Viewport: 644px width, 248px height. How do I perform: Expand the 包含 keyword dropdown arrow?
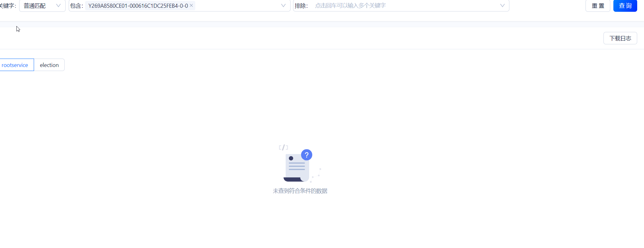pyautogui.click(x=283, y=6)
